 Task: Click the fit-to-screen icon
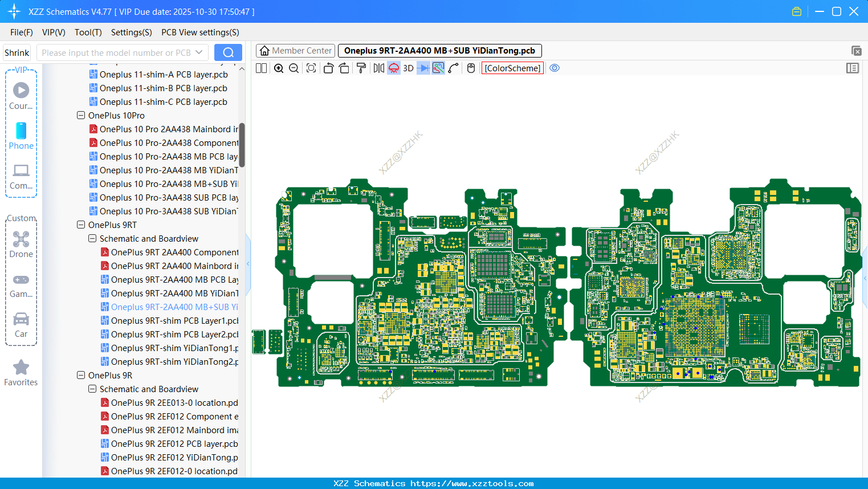[x=311, y=68]
